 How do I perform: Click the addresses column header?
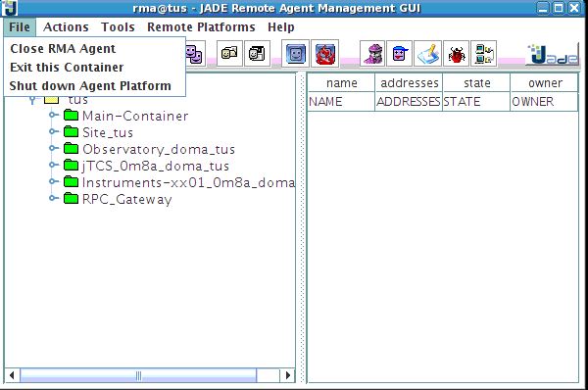[x=409, y=83]
